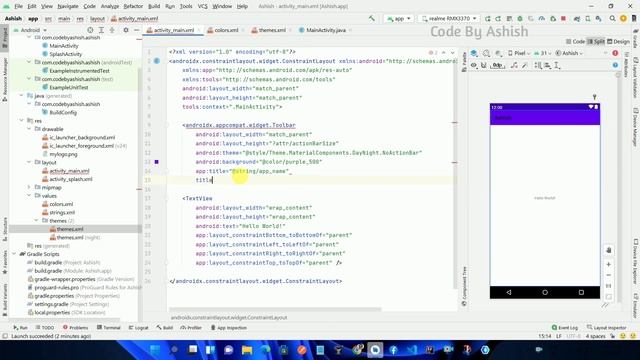Open the Refactor menu
This screenshot has height=360, width=640.
pos(133,6)
